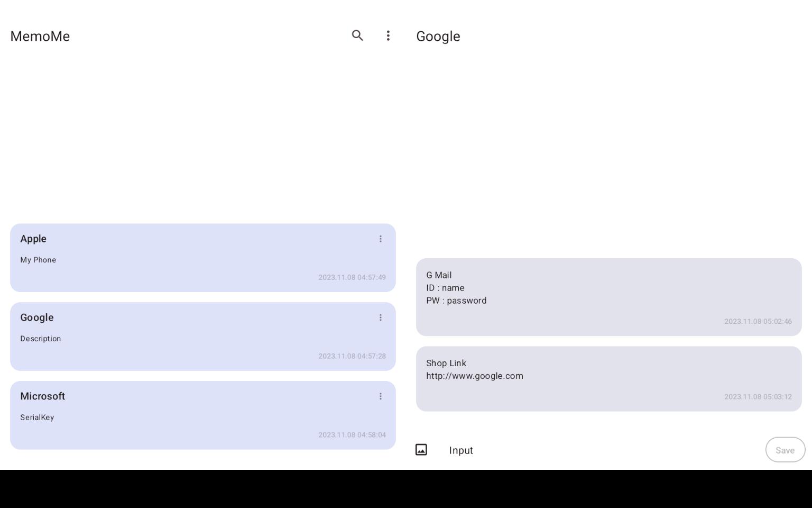Tap the 'SerialKey' description text

coord(37,418)
